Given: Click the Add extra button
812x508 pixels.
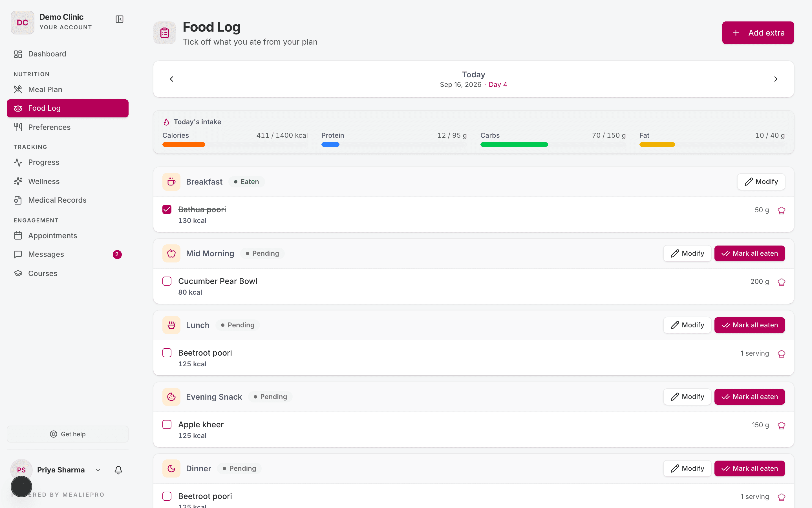Looking at the screenshot, I should [758, 32].
